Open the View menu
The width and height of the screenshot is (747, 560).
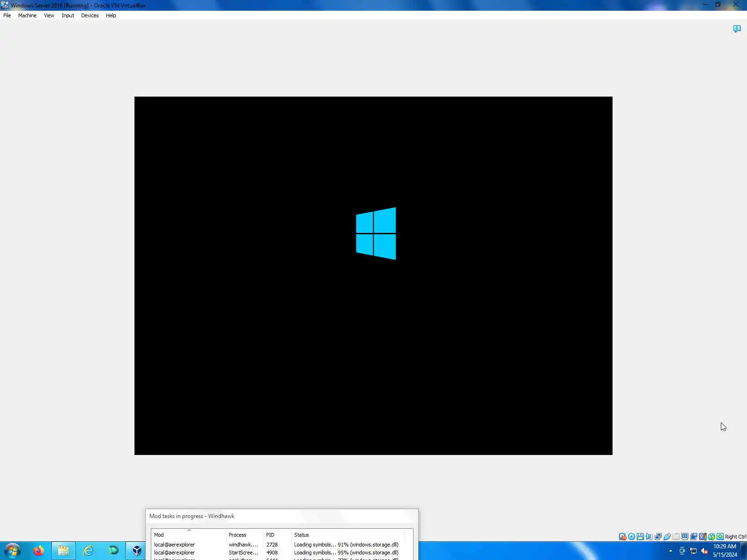point(49,15)
